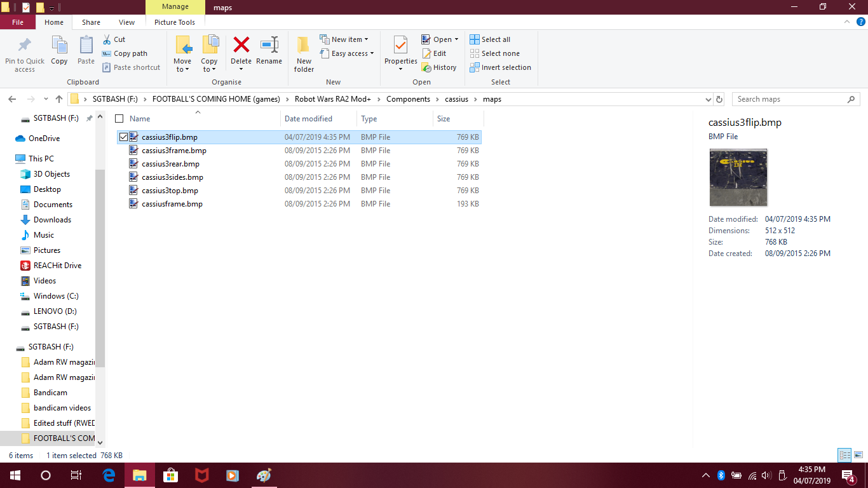Click the cassius breadcrumb in address bar
The image size is (868, 488).
[456, 99]
